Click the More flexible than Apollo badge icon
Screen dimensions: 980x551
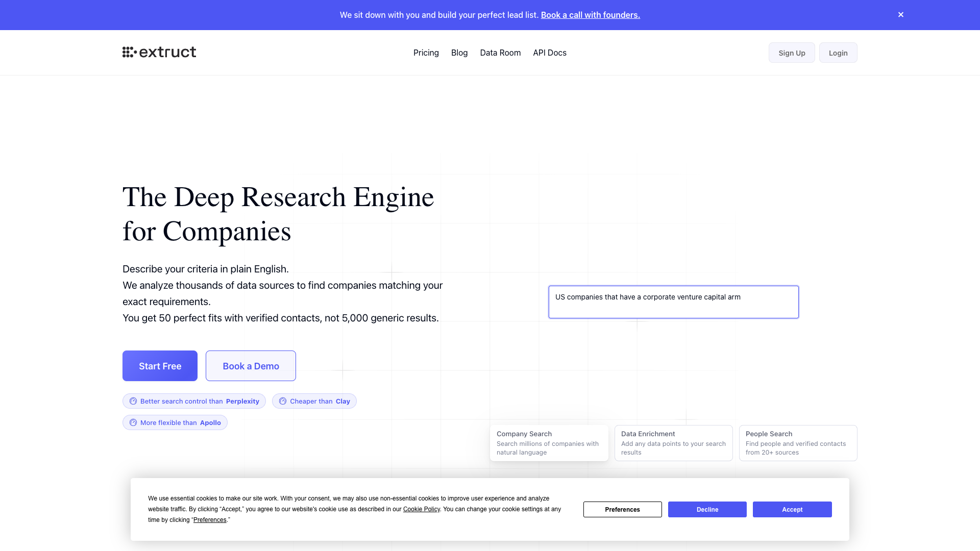133,422
